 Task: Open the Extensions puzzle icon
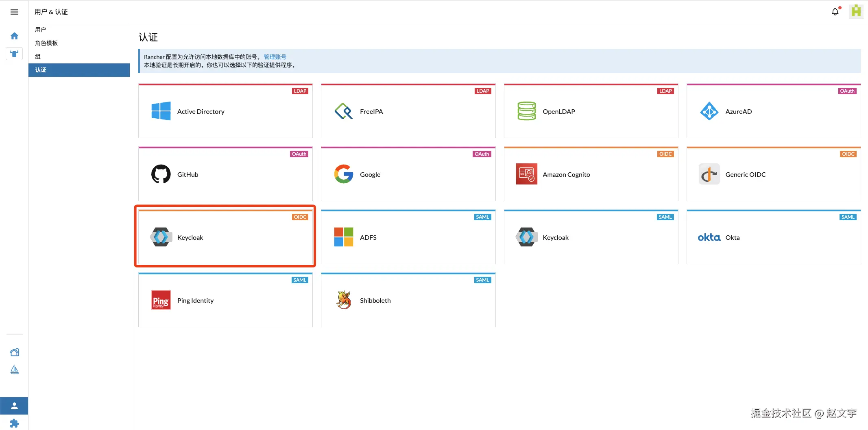point(14,423)
